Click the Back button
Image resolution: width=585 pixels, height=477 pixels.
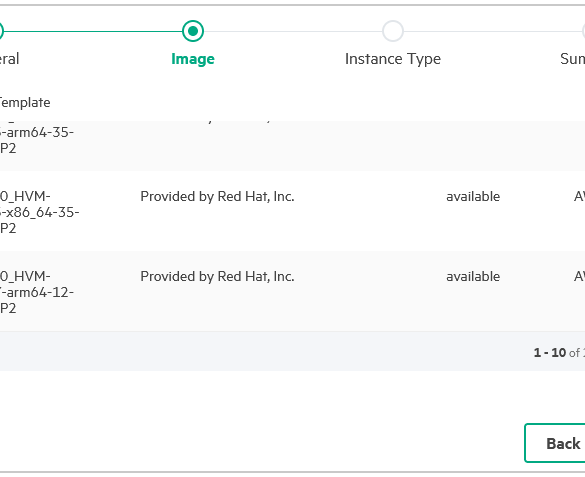pos(556,443)
